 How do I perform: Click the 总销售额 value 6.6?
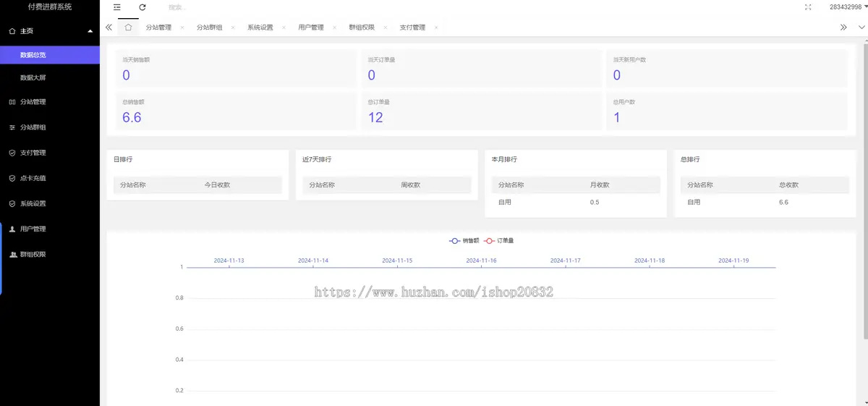pos(132,117)
